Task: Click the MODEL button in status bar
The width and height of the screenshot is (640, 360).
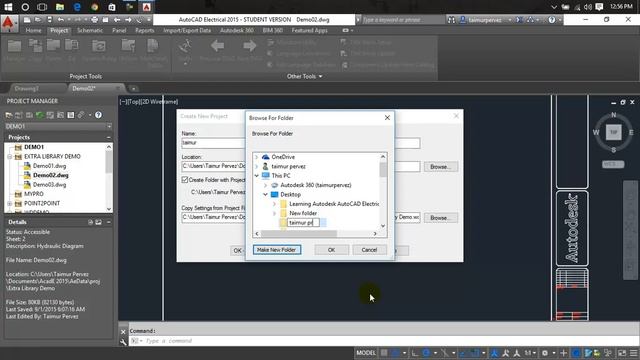Action: (x=366, y=353)
